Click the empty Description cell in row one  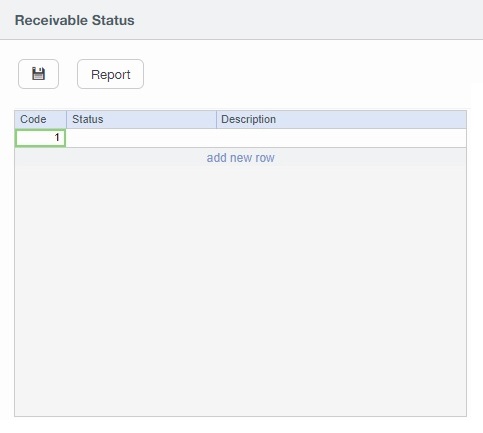341,138
